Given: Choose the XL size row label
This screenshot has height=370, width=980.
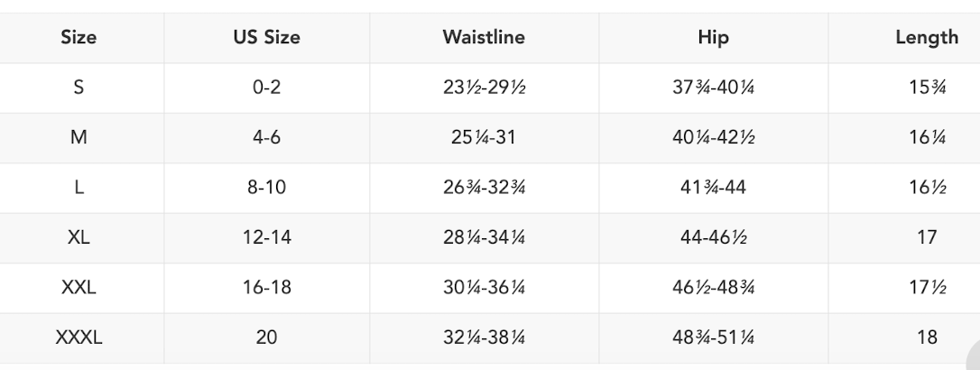Looking at the screenshot, I should [x=79, y=238].
